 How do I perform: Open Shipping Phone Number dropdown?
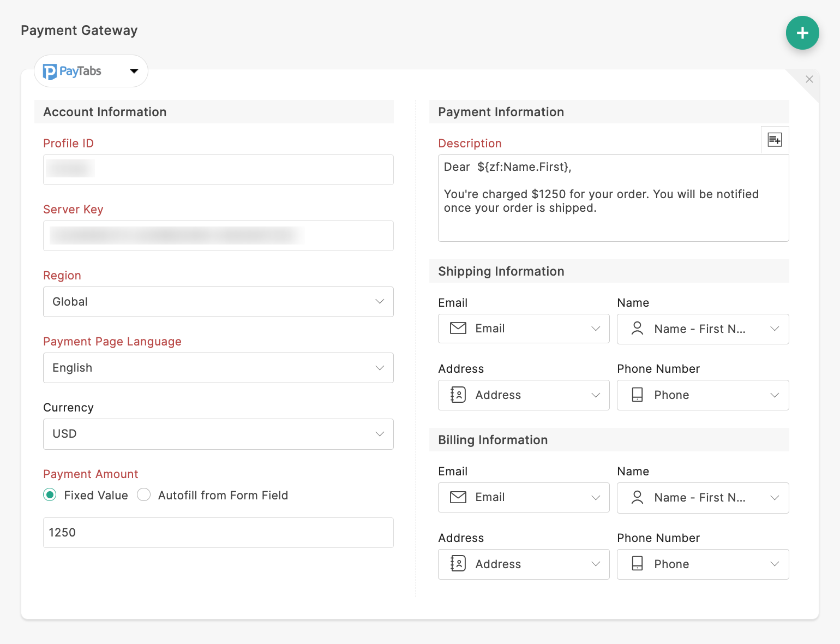(x=703, y=395)
